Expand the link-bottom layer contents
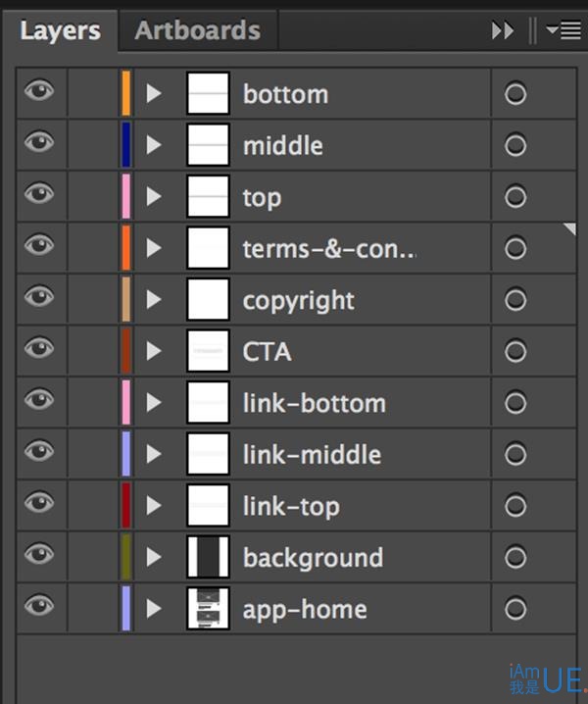 pyautogui.click(x=154, y=402)
